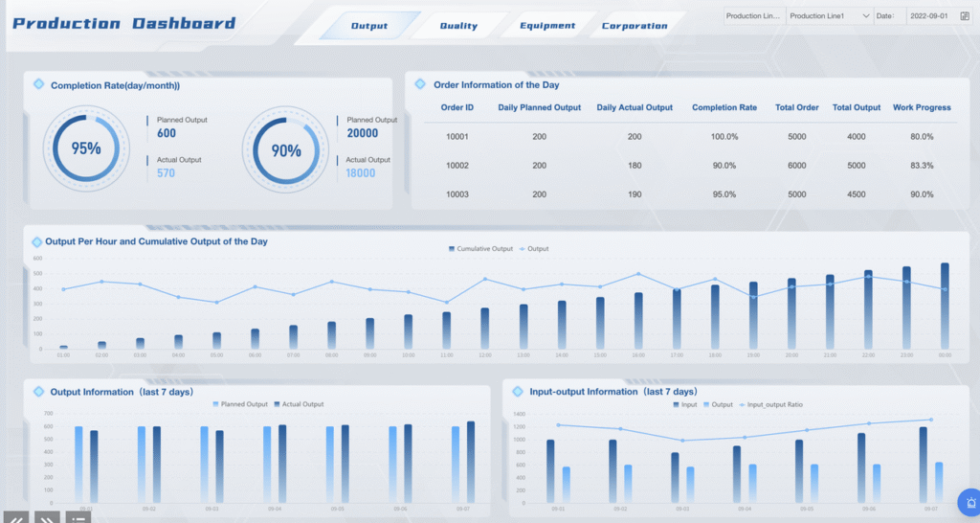
Task: Click the dropdown chevron next to Production Line1
Action: (x=865, y=16)
